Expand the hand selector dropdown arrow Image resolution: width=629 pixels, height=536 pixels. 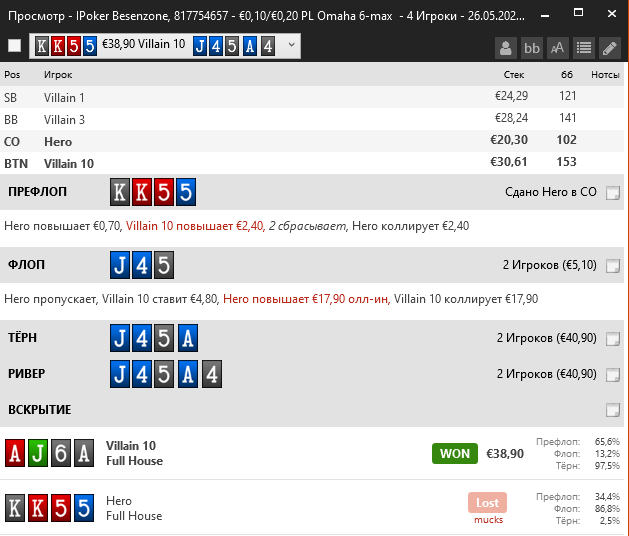click(292, 45)
